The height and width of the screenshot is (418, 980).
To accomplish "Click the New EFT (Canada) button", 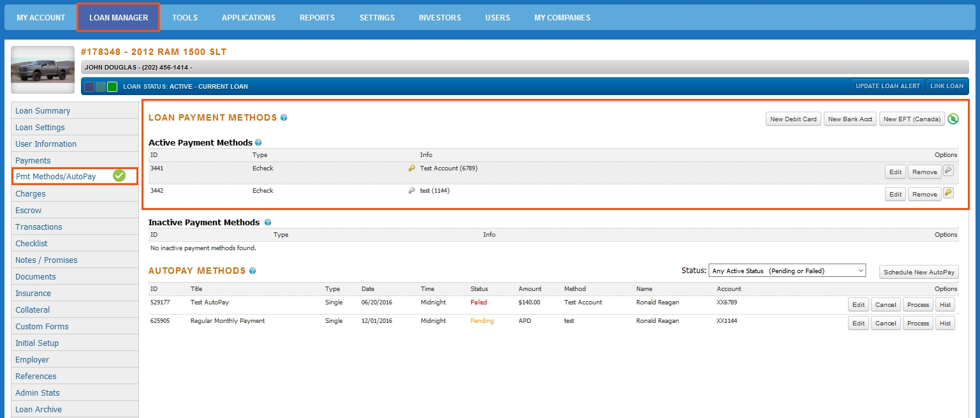I will [912, 119].
